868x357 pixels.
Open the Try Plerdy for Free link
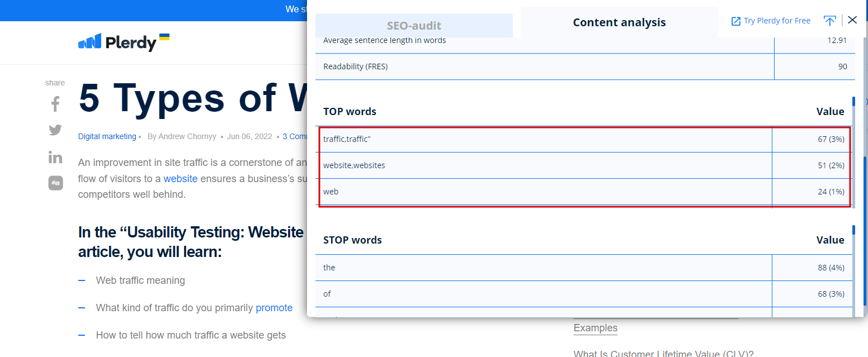(771, 21)
